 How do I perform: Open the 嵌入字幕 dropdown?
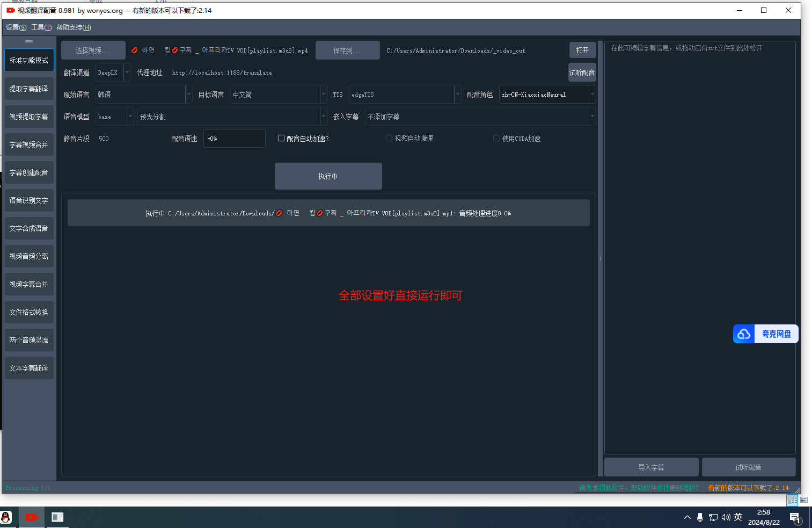480,117
